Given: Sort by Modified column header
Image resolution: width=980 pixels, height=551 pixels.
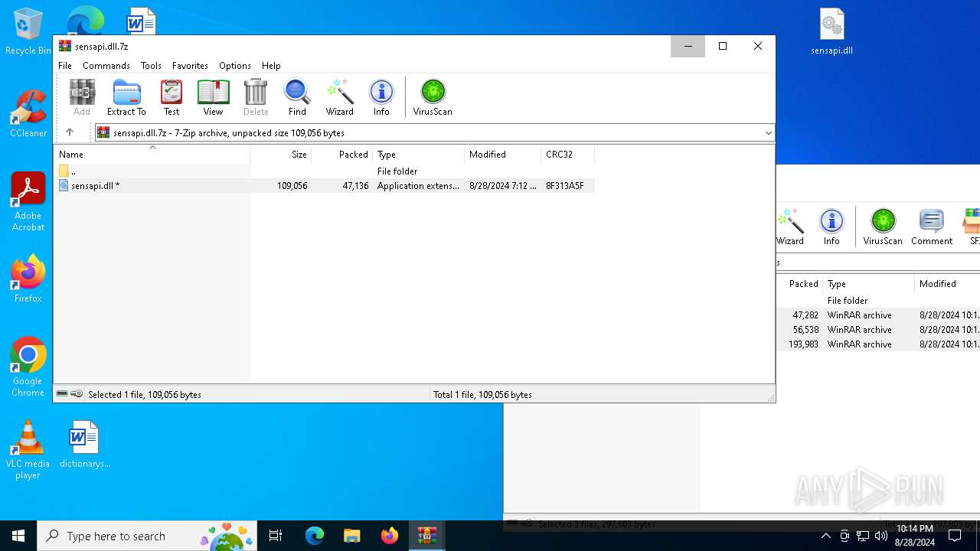Looking at the screenshot, I should (503, 155).
